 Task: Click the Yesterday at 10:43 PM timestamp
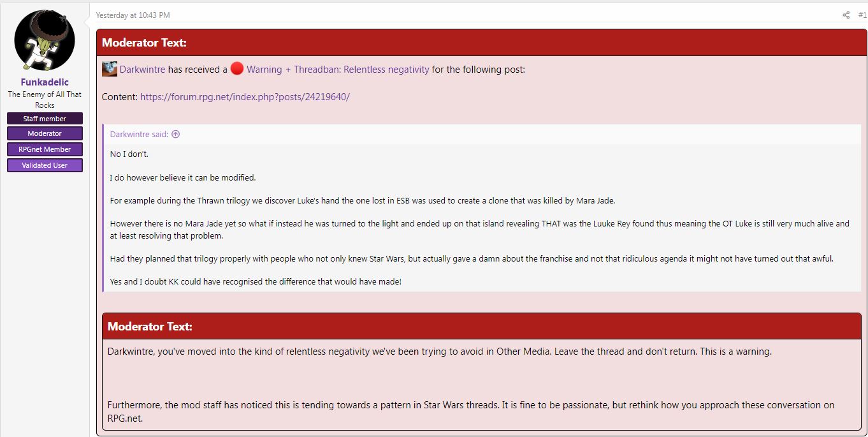click(x=133, y=15)
